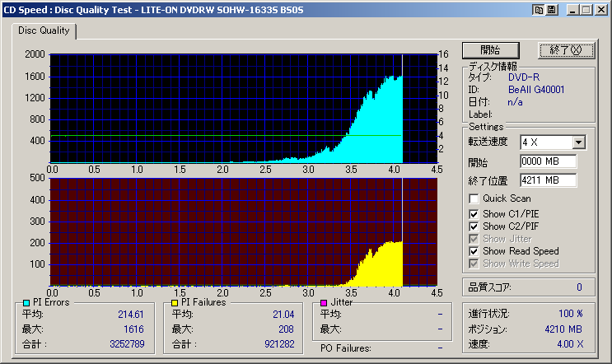The height and width of the screenshot is (364, 612).
Task: Toggle the Show Read Speed checkbox
Action: coord(474,251)
